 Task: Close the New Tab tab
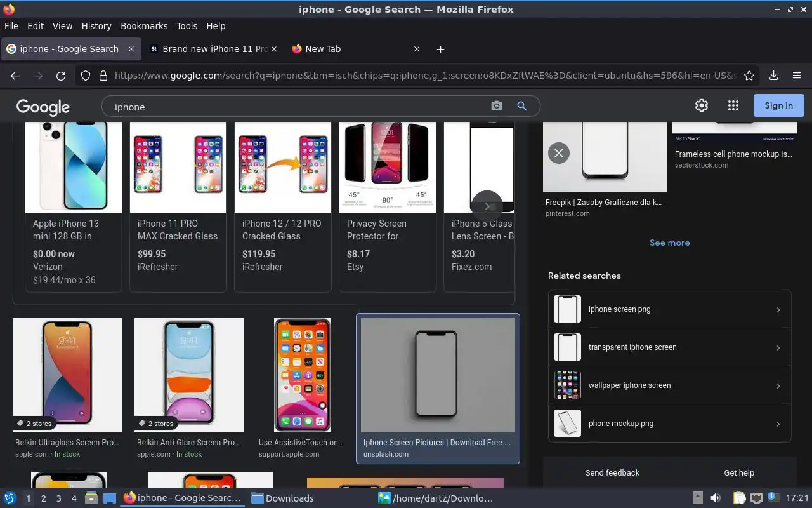417,49
